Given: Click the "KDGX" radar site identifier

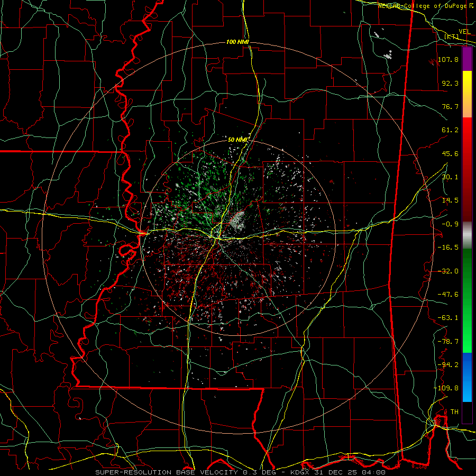Looking at the screenshot, I should [300, 472].
